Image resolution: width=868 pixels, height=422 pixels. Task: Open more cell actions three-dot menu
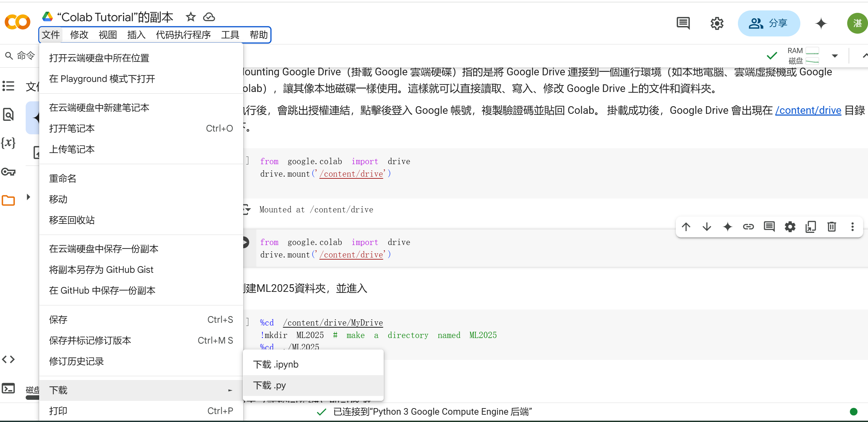[x=852, y=227]
